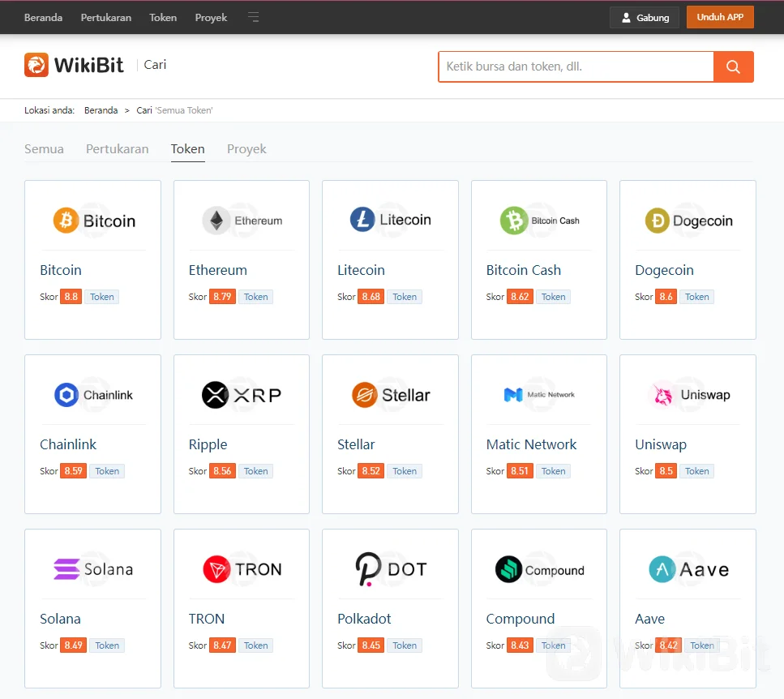Switch to the Semua tab
Image resolution: width=784 pixels, height=699 pixels.
44,149
